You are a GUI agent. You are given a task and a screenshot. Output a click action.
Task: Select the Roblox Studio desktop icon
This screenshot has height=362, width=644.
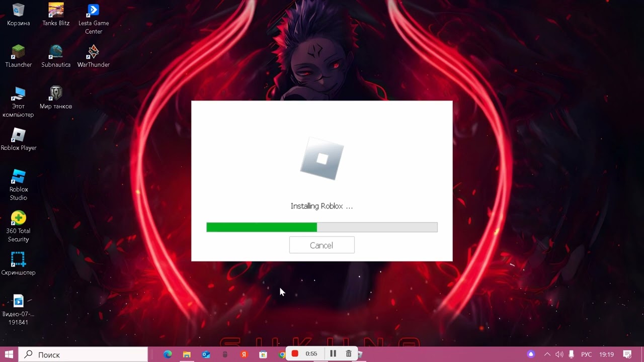[19, 186]
